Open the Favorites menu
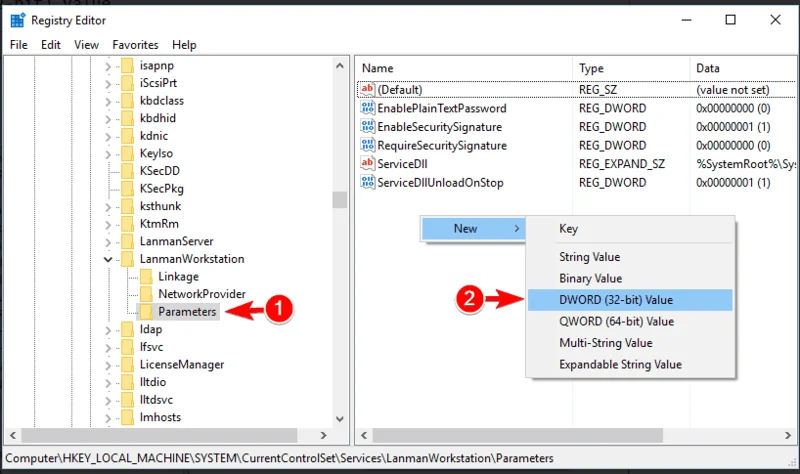Image resolution: width=800 pixels, height=474 pixels. coord(135,45)
